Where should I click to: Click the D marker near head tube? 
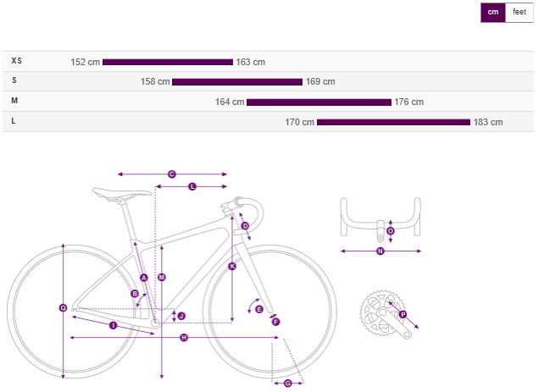pyautogui.click(x=245, y=226)
